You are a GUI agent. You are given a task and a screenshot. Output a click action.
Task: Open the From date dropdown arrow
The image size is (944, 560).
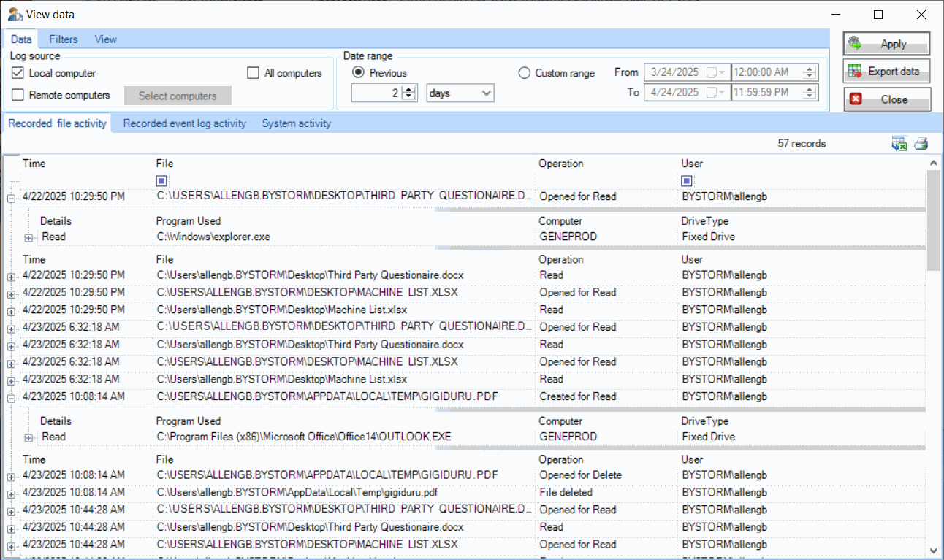pyautogui.click(x=723, y=72)
